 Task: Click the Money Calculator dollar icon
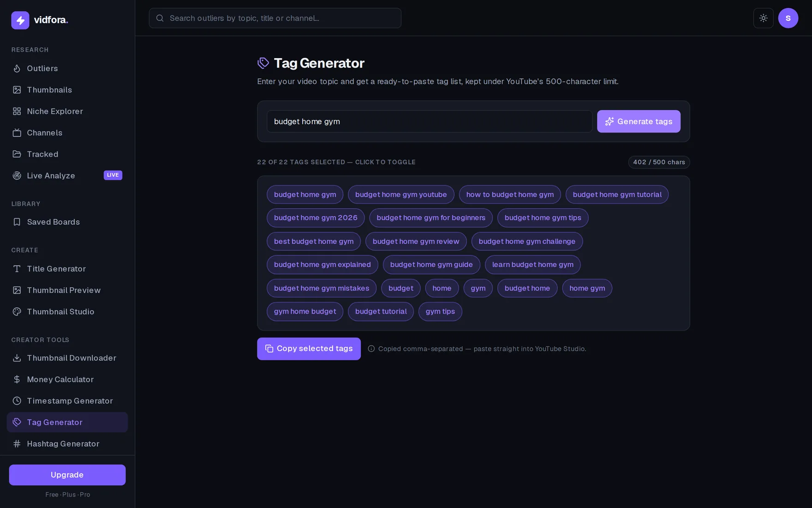point(17,379)
